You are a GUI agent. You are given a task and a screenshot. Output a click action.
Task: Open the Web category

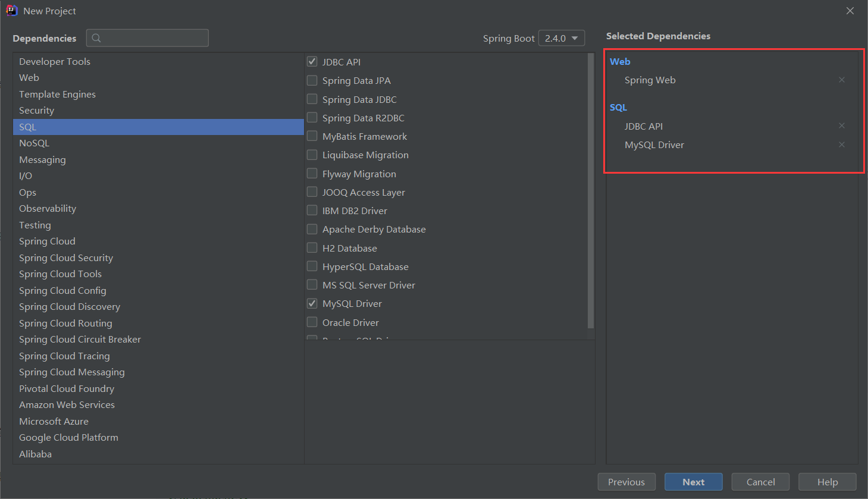pos(158,78)
